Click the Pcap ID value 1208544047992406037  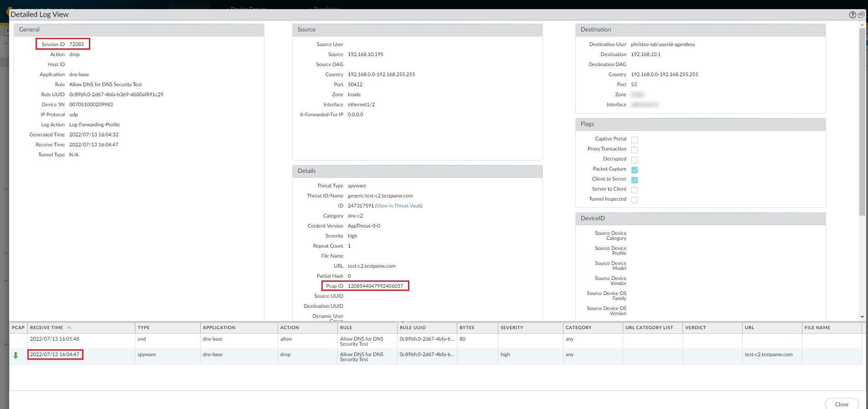[x=375, y=286]
